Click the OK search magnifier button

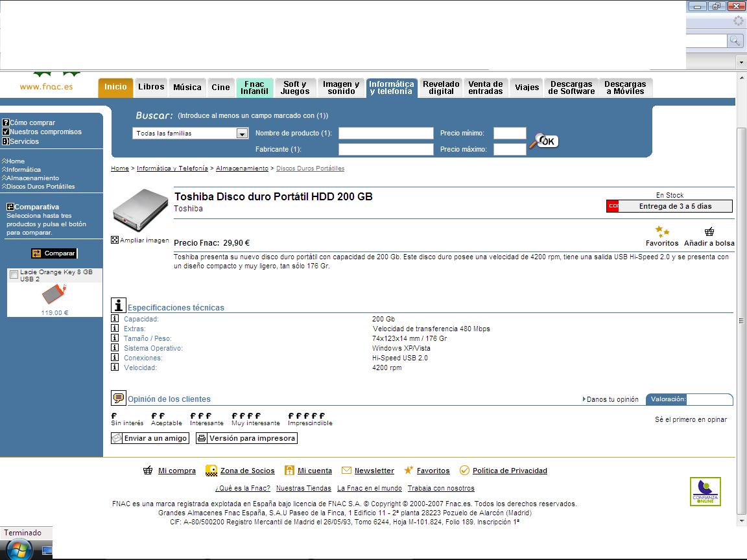point(544,141)
